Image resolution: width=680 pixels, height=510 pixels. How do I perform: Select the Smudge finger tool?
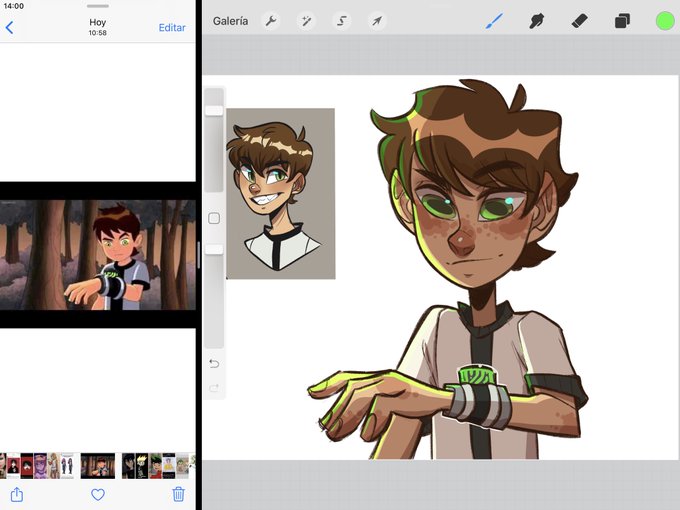point(537,21)
